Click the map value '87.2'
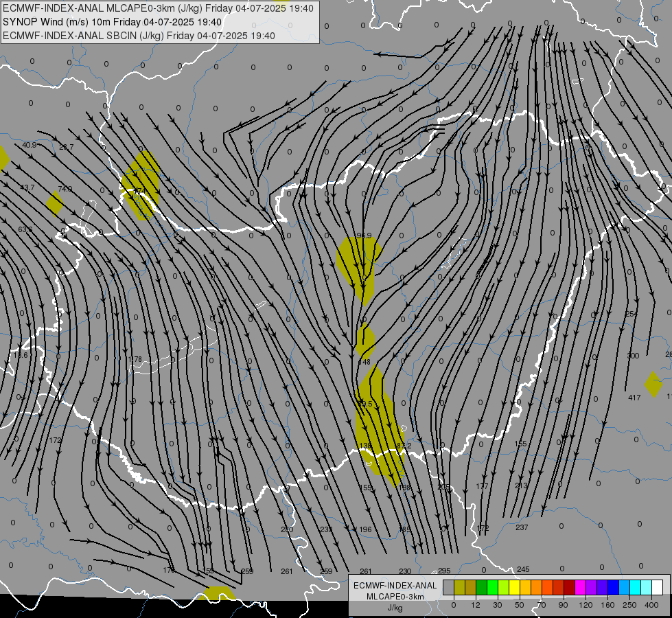The image size is (672, 618). (404, 446)
